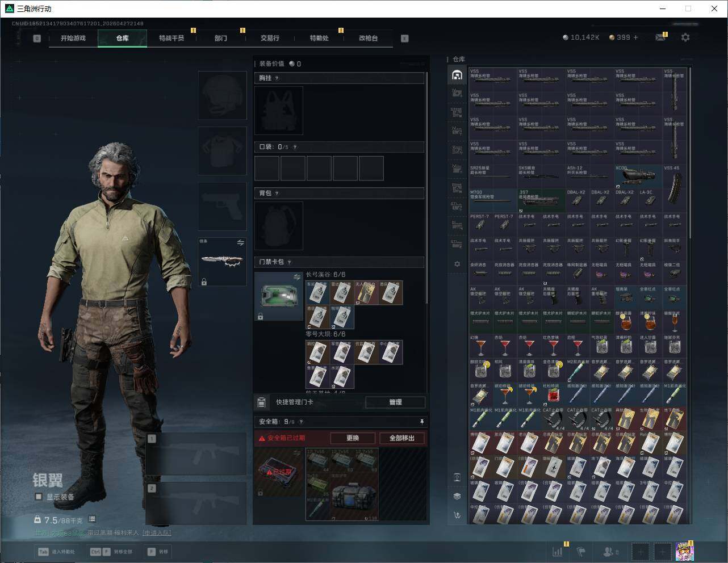Click the 更换 safe box button
The image size is (728, 563).
coord(353,438)
